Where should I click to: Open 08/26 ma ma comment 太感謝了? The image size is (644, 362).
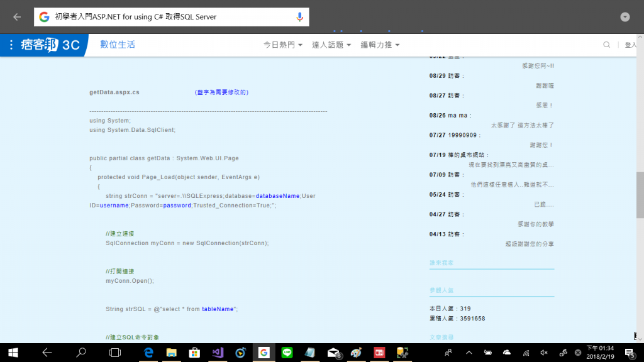pyautogui.click(x=523, y=125)
